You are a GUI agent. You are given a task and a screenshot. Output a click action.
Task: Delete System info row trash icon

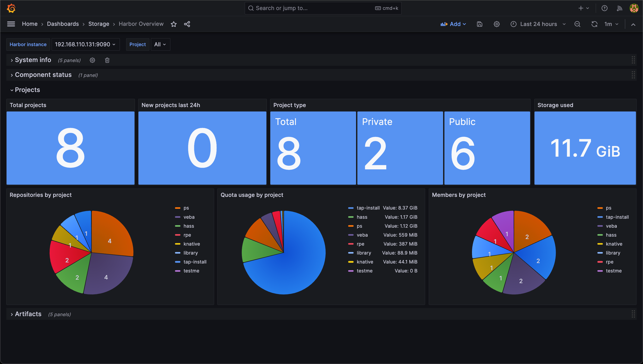click(107, 60)
